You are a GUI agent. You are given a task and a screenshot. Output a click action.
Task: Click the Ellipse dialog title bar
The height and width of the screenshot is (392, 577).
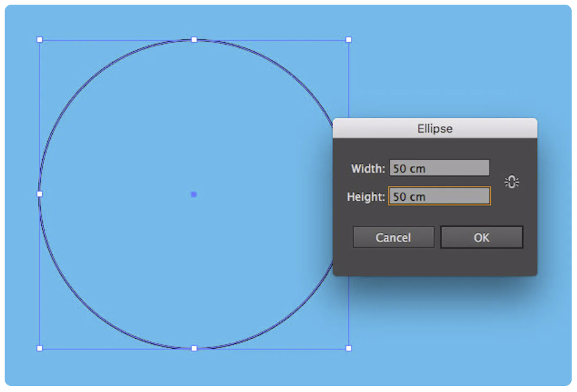point(435,129)
